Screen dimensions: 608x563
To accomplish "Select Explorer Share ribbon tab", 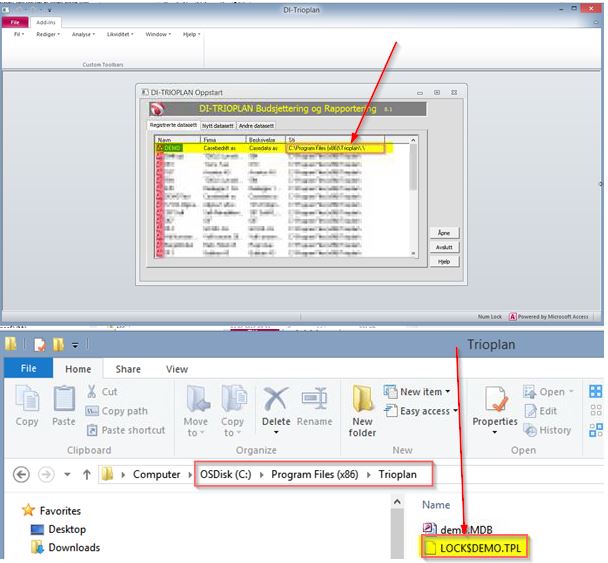I will [128, 369].
